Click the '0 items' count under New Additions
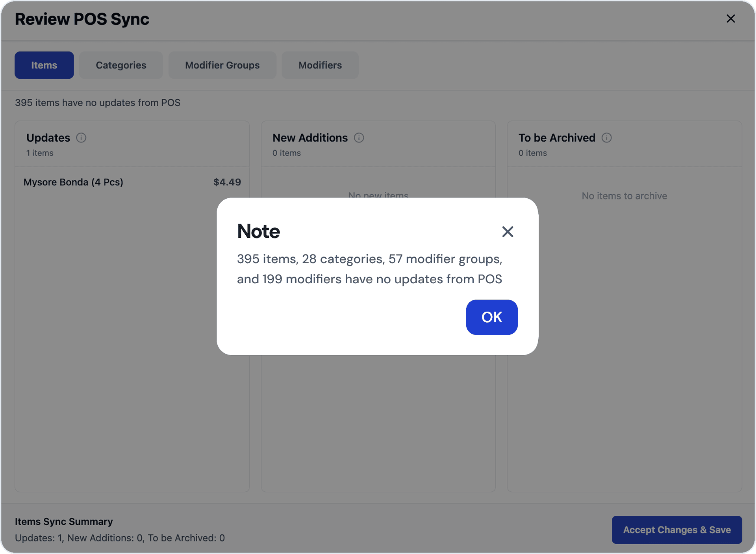The height and width of the screenshot is (554, 756). (x=287, y=153)
